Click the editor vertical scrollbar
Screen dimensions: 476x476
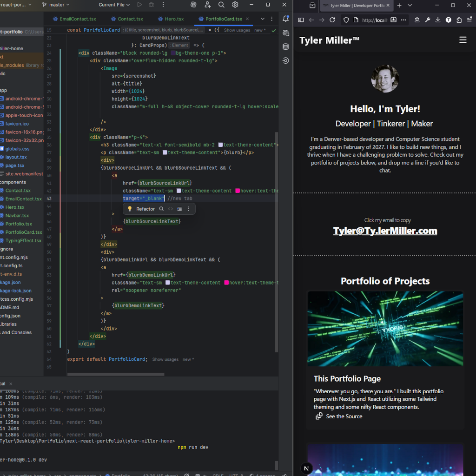277,242
